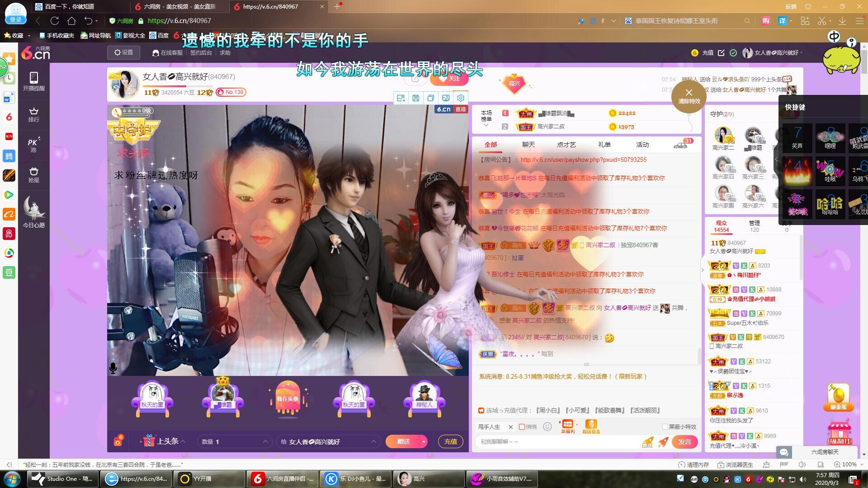The width and height of the screenshot is (868, 488).
Task: Open the 在线客服 link
Action: click(x=168, y=53)
